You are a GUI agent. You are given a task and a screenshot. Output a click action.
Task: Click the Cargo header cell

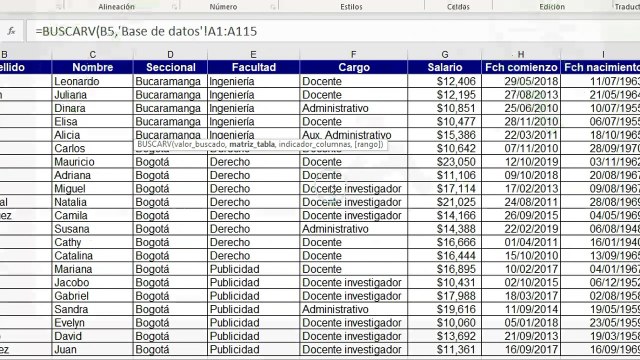point(353,67)
